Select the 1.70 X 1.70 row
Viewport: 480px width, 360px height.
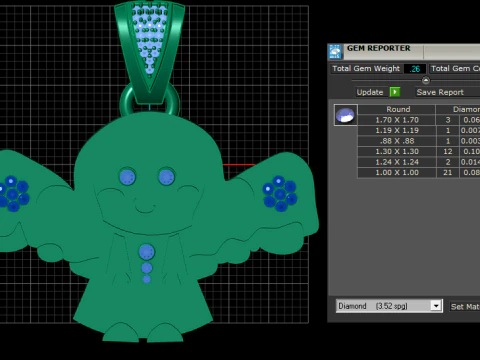[x=419, y=120]
